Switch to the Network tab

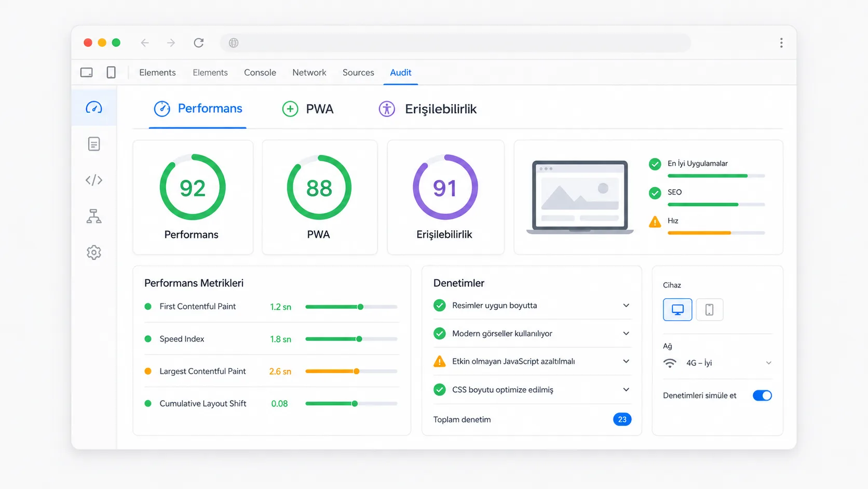click(x=309, y=73)
